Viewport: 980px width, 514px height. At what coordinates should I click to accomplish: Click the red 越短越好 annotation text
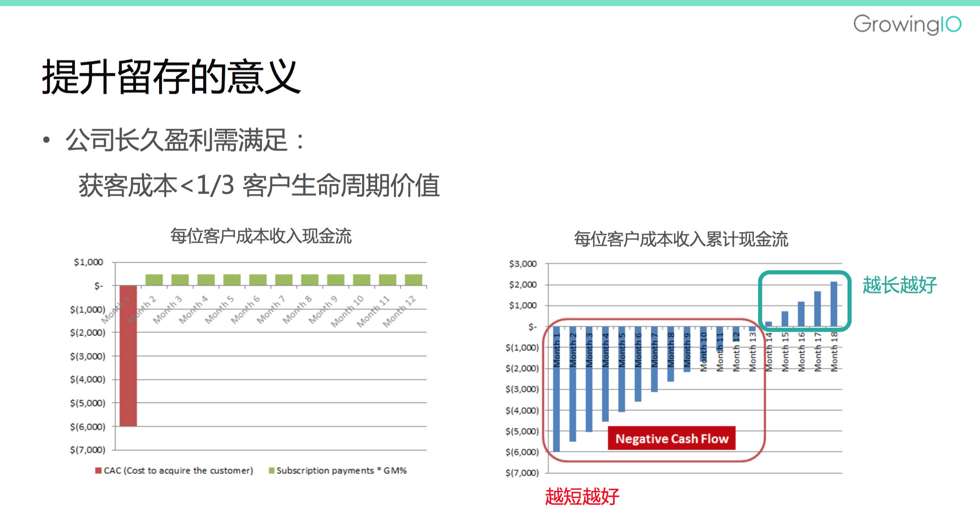click(582, 496)
